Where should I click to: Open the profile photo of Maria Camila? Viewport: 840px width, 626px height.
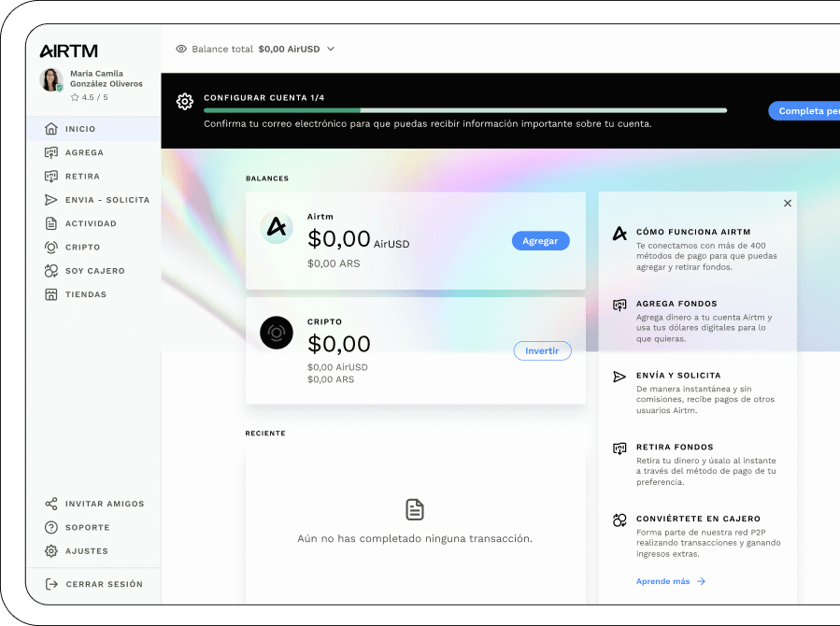(x=51, y=79)
